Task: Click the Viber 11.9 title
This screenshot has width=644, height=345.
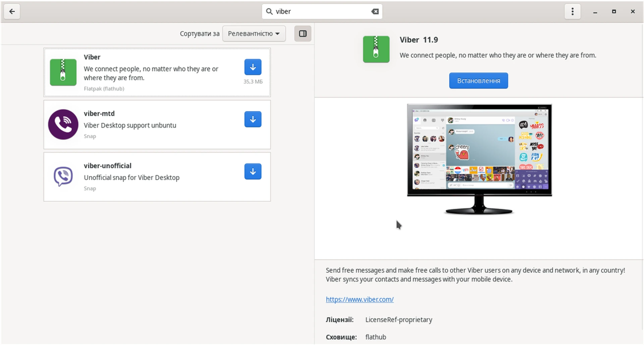Action: coord(419,40)
